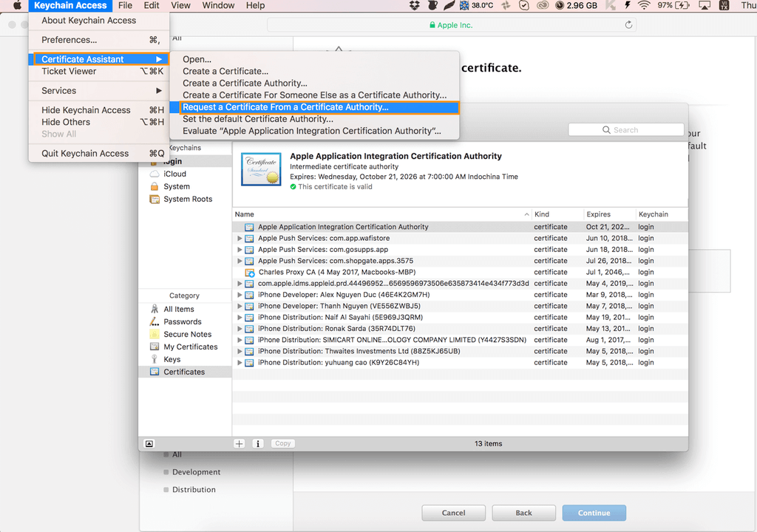Open the info icon in the bottom bar
This screenshot has width=757, height=532.
(258, 443)
